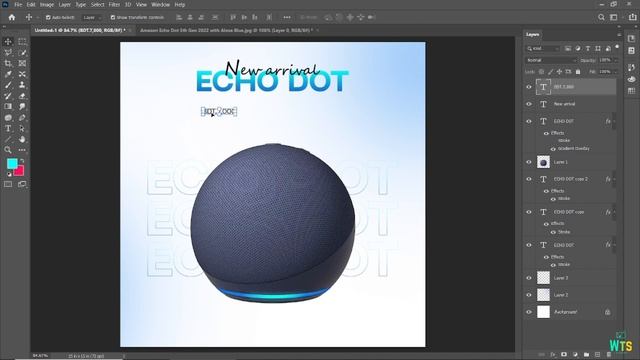
Task: Open the workspace switcher icon
Action: click(613, 17)
